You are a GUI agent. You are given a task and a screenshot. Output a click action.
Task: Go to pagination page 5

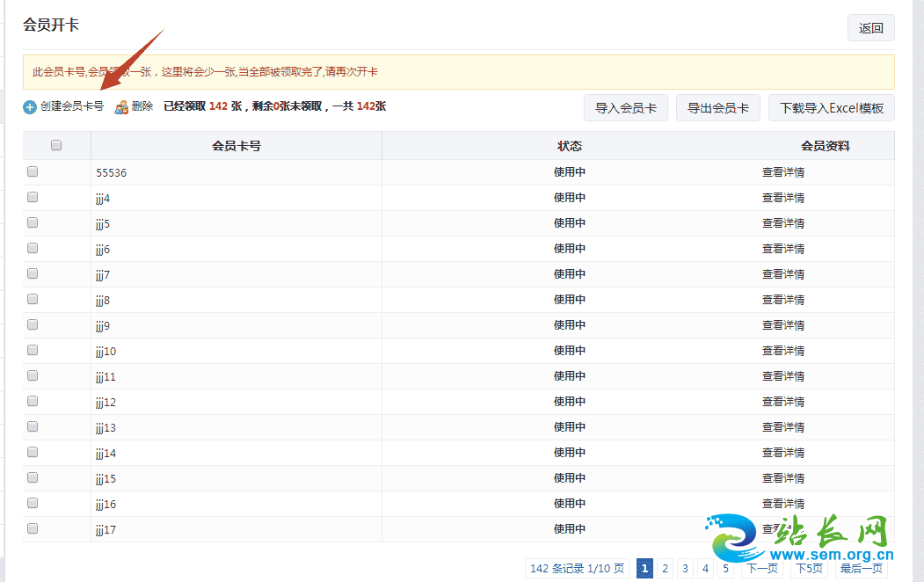pos(725,569)
